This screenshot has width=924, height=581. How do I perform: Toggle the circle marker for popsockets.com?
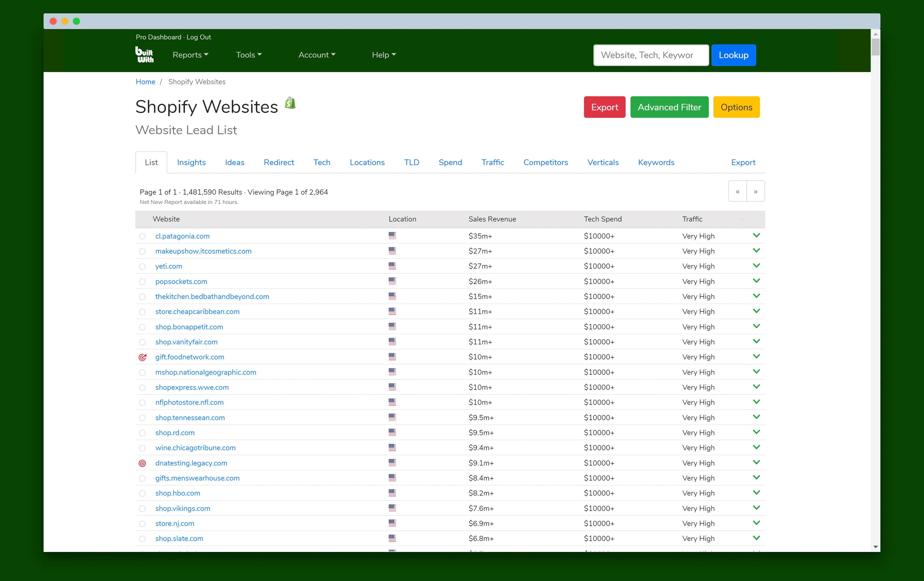(x=142, y=282)
